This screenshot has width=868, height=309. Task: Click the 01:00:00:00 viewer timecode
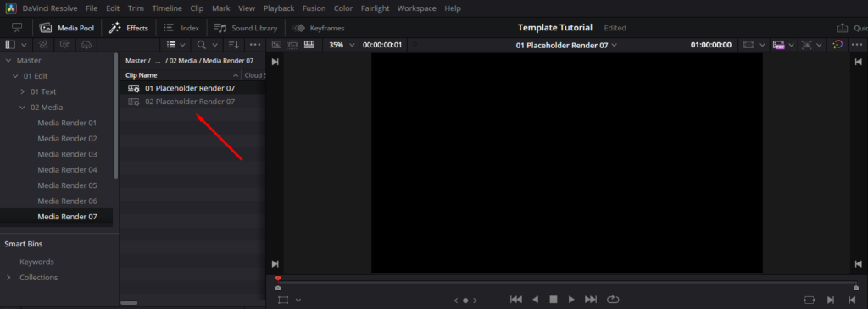coord(711,45)
